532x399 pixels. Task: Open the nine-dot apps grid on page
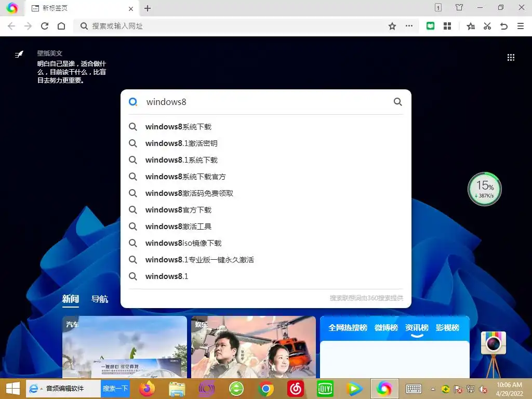pyautogui.click(x=511, y=57)
